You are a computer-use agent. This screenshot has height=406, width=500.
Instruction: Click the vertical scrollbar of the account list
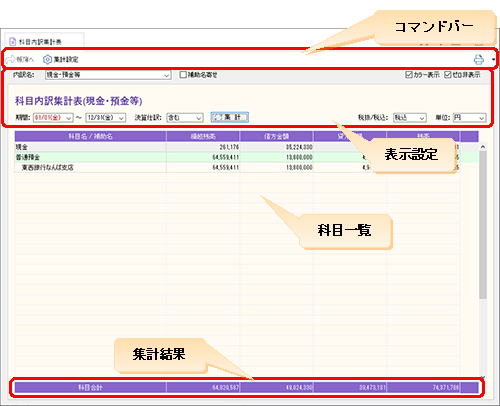[x=483, y=225]
